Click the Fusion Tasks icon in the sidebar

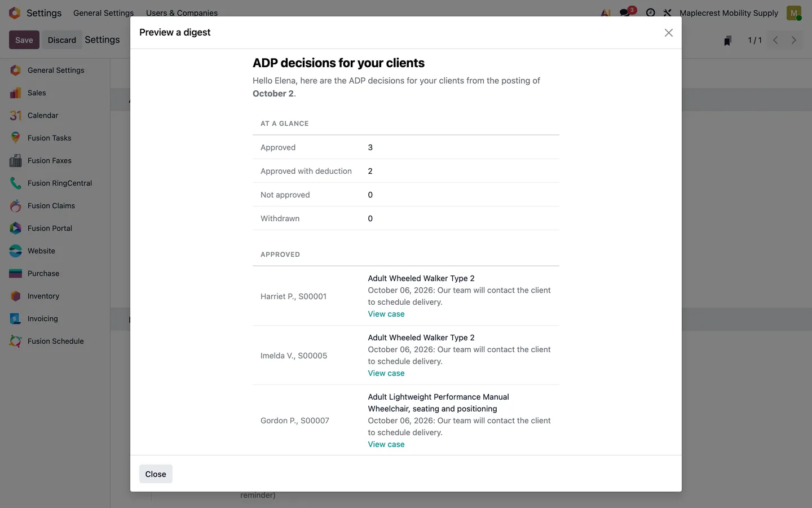coord(16,138)
